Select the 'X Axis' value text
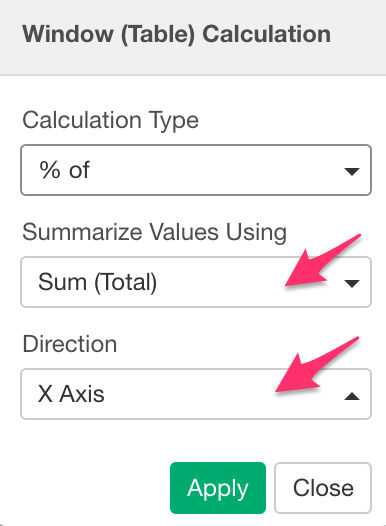Viewport: 386px width, 526px height. (x=71, y=393)
